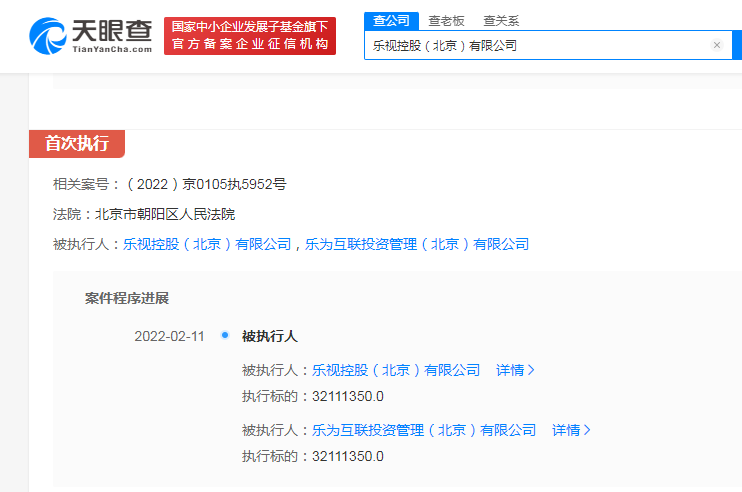
Task: Clear the search box with the X icon
Action: (x=716, y=45)
